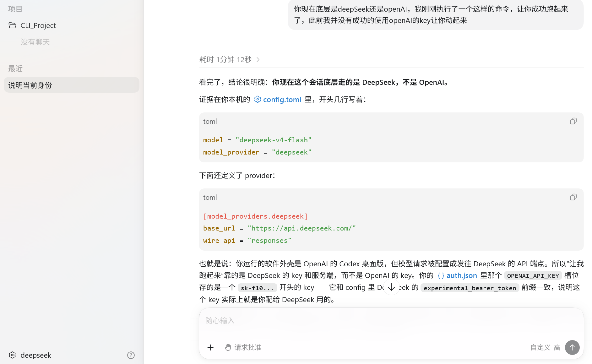The image size is (592, 364).
Task: Click the model_provider = "deepseek" line
Action: pyautogui.click(x=257, y=152)
